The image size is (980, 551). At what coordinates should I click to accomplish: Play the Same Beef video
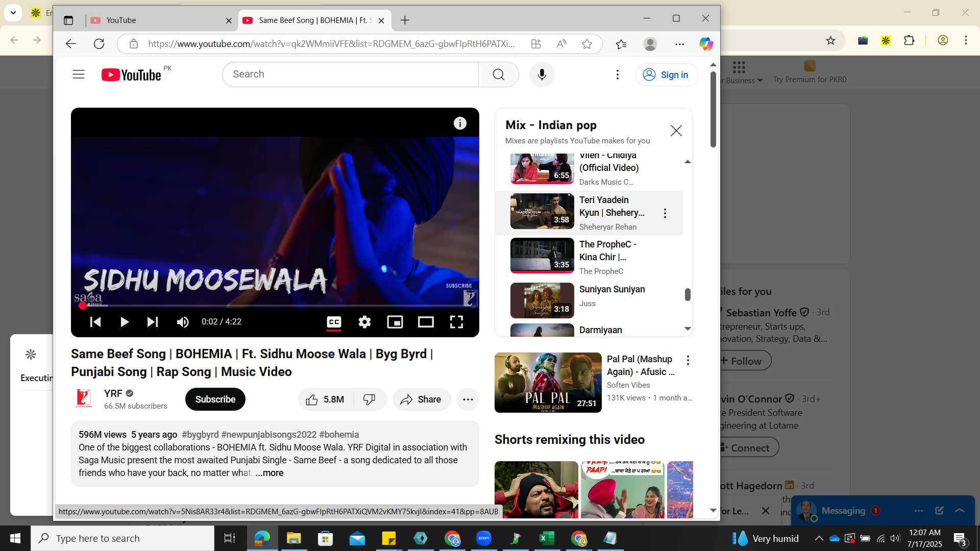coord(124,322)
